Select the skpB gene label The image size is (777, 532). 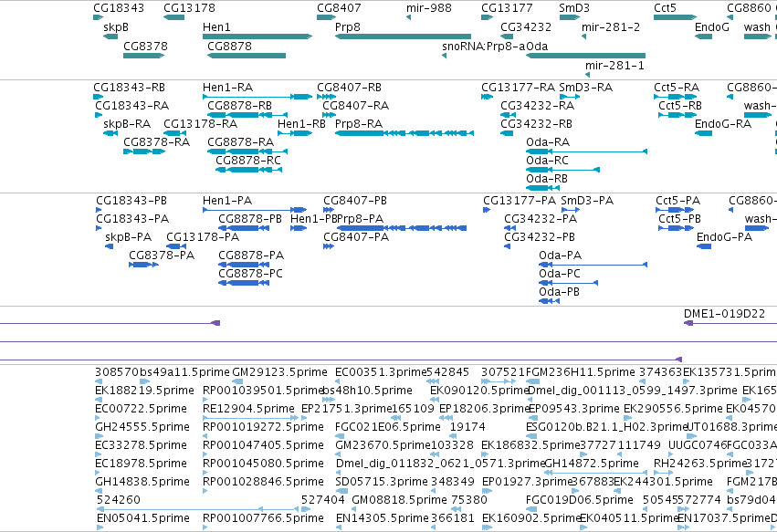115,26
